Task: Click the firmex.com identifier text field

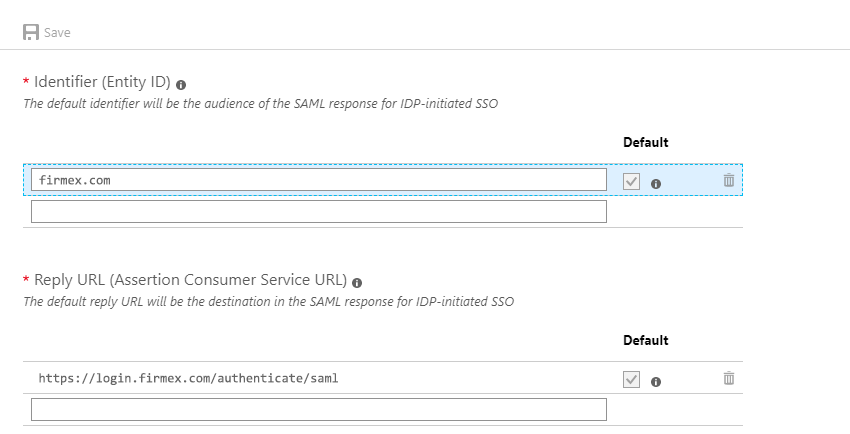Action: click(319, 180)
